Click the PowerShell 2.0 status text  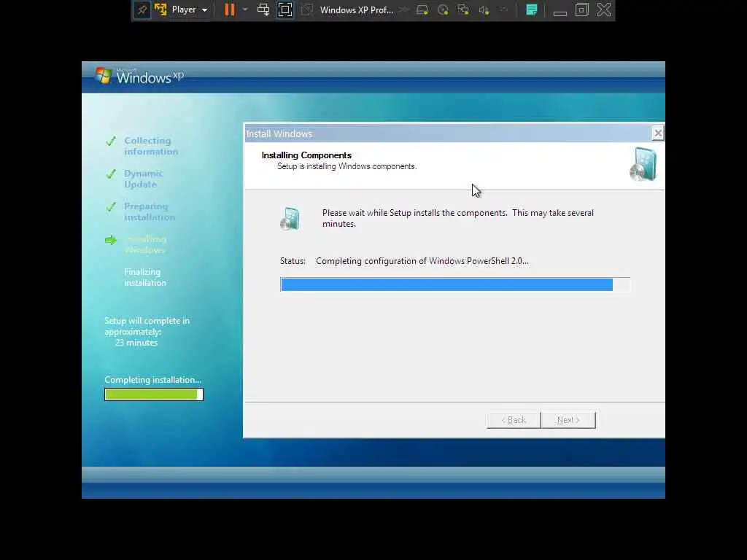pyautogui.click(x=422, y=261)
